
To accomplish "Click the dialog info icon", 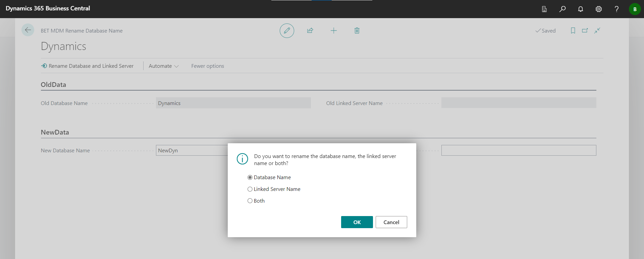I will [x=242, y=159].
